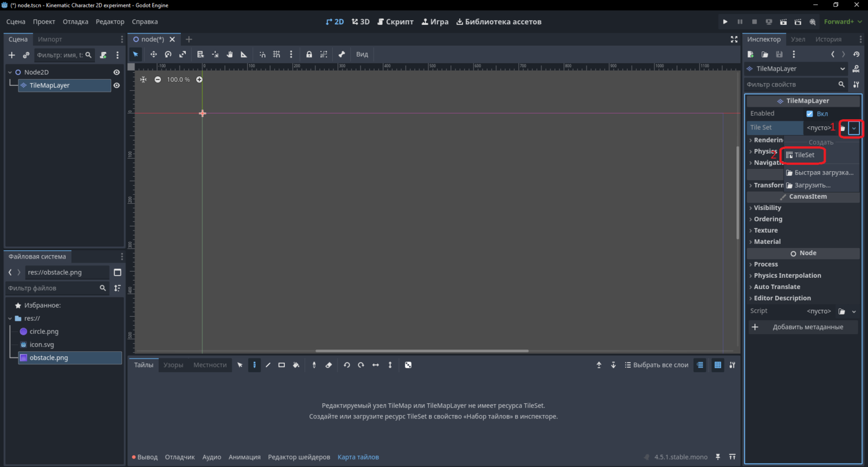Click the Фильтр свойств input field
The height and width of the screenshot is (467, 868).
[x=796, y=84]
